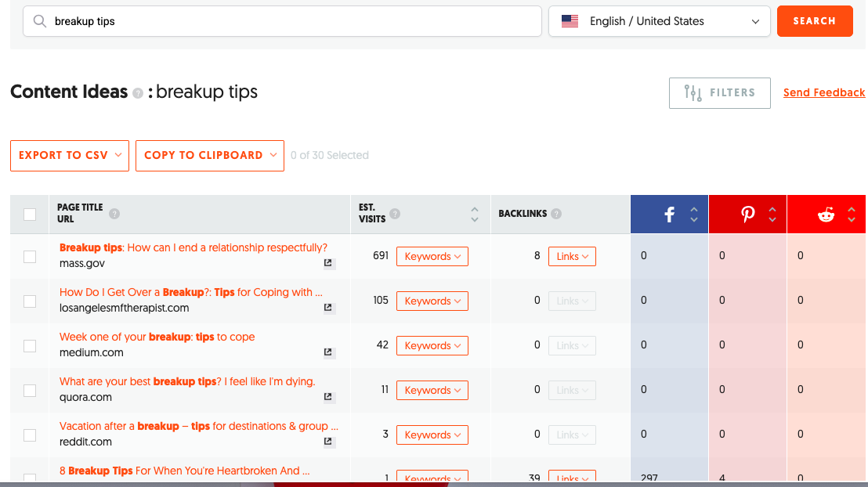Click the Reddit column header icon
This screenshot has width=868, height=487.
point(826,215)
